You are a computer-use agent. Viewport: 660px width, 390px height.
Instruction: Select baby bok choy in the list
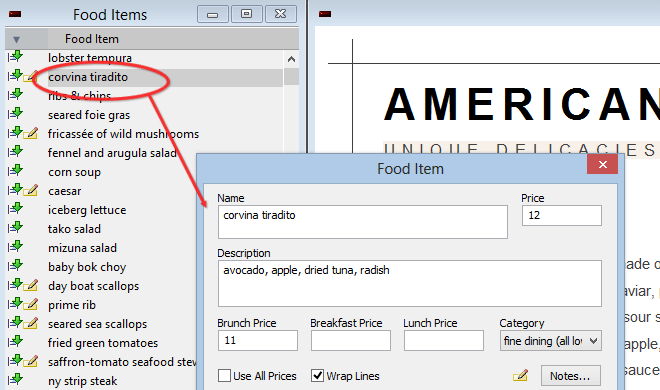coord(87,267)
